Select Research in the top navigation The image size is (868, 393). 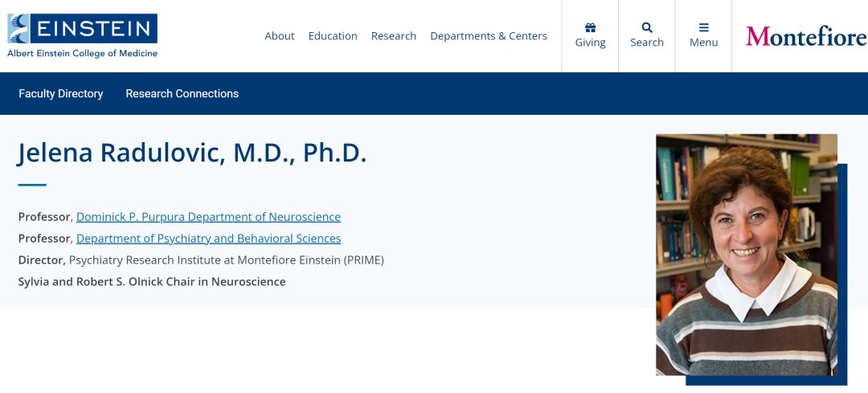[394, 36]
